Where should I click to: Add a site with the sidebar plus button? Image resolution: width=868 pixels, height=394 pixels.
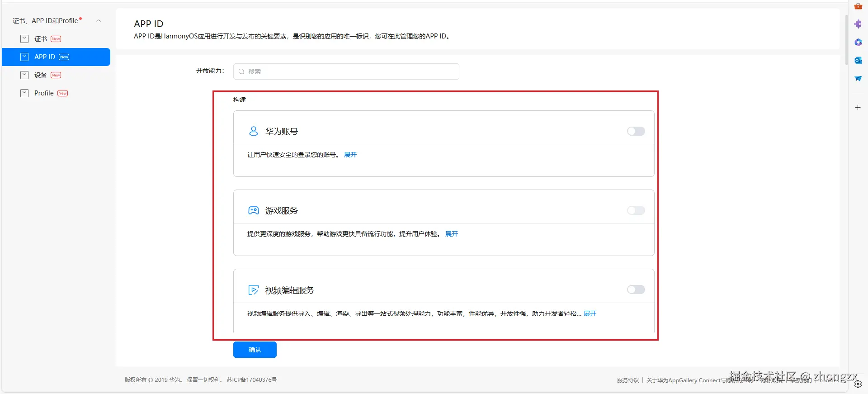point(858,108)
